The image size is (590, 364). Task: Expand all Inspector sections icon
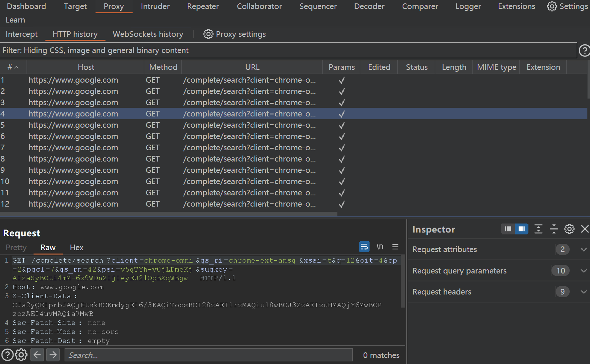538,229
